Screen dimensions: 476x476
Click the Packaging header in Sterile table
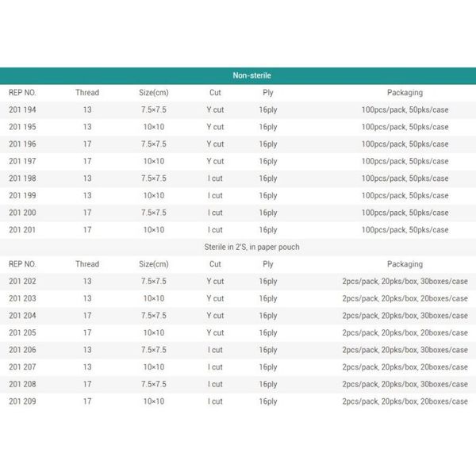(405, 264)
